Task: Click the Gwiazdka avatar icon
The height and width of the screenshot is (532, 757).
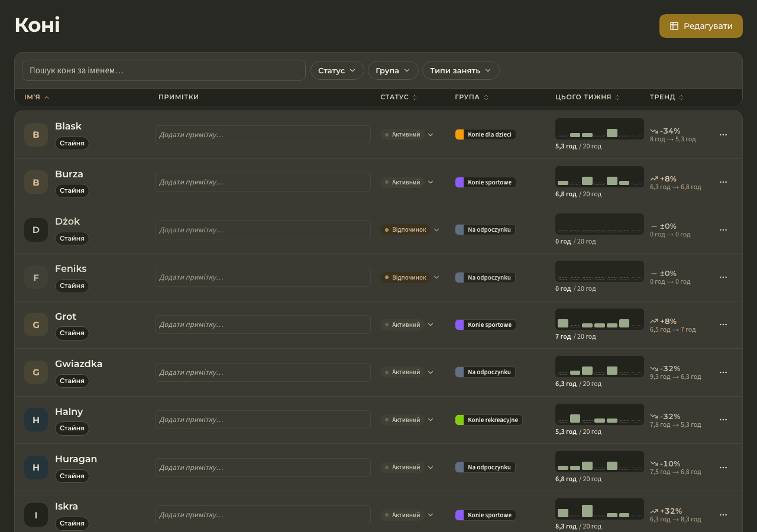Action: (x=36, y=372)
